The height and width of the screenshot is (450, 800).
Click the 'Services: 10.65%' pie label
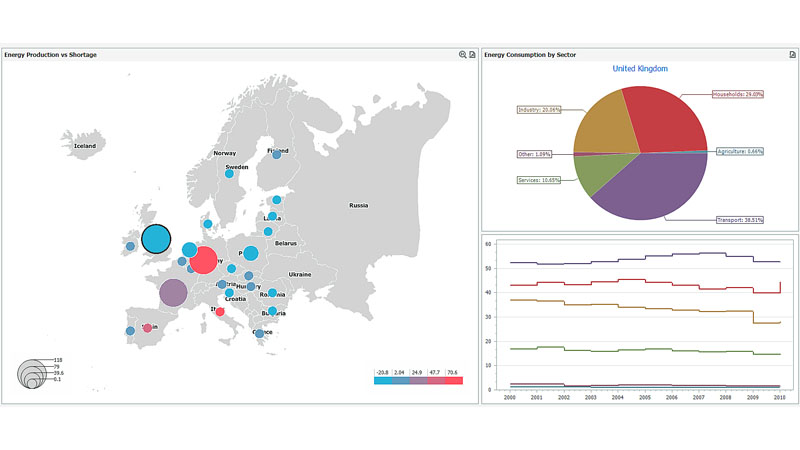click(x=539, y=180)
